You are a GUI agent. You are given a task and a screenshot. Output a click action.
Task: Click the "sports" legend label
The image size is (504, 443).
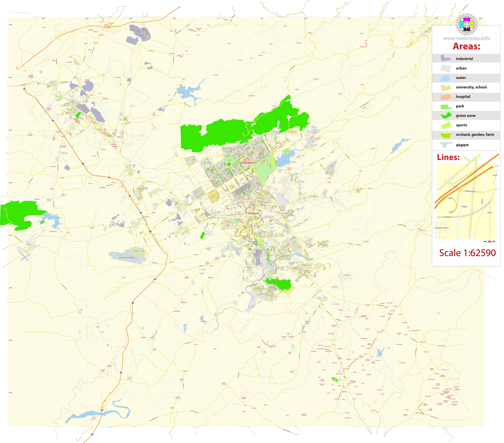[461, 125]
